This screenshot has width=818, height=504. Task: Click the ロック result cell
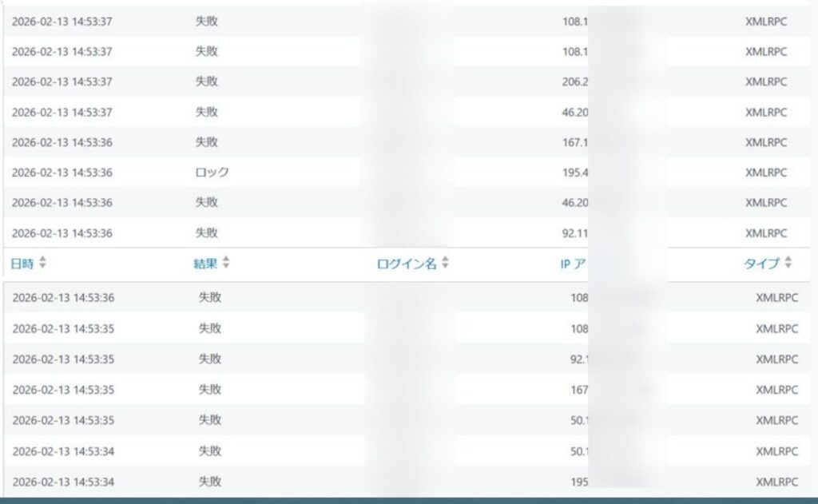pyautogui.click(x=212, y=173)
